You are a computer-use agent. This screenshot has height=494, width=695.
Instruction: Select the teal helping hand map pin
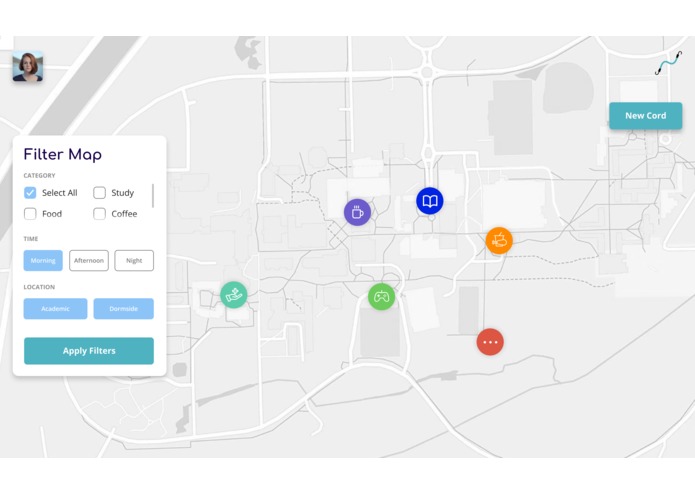tap(234, 295)
